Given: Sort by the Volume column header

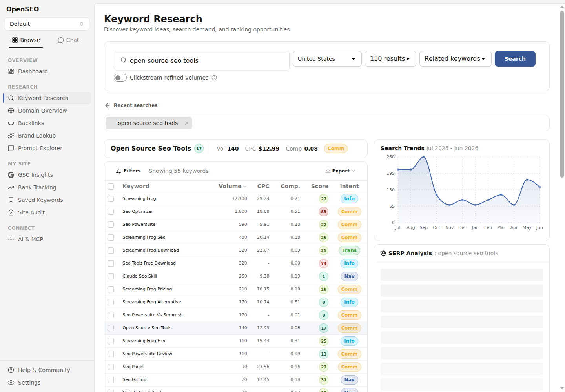Looking at the screenshot, I should tap(232, 186).
